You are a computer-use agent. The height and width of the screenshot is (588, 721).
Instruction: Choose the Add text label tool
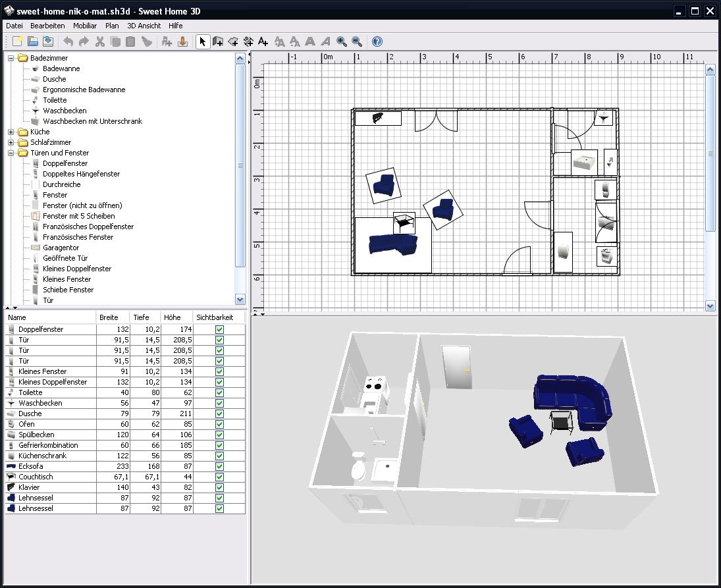point(263,41)
